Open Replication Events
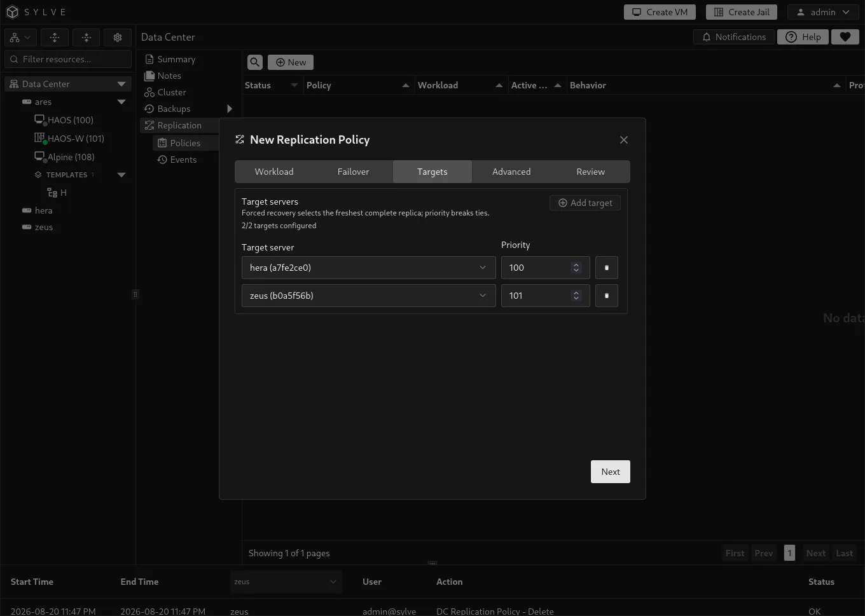 click(177, 160)
